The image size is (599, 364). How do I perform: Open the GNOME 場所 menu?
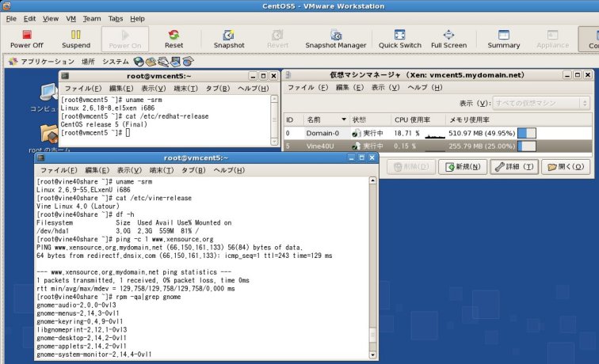(88, 62)
